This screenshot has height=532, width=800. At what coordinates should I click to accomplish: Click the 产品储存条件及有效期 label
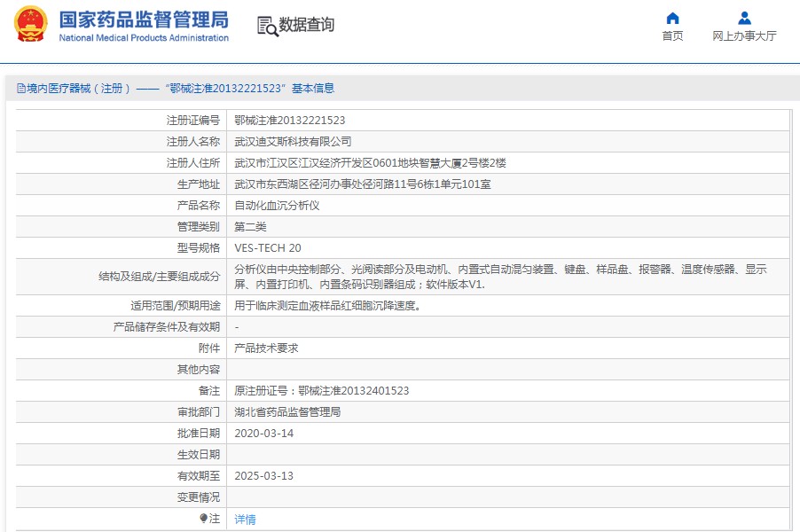pyautogui.click(x=167, y=327)
